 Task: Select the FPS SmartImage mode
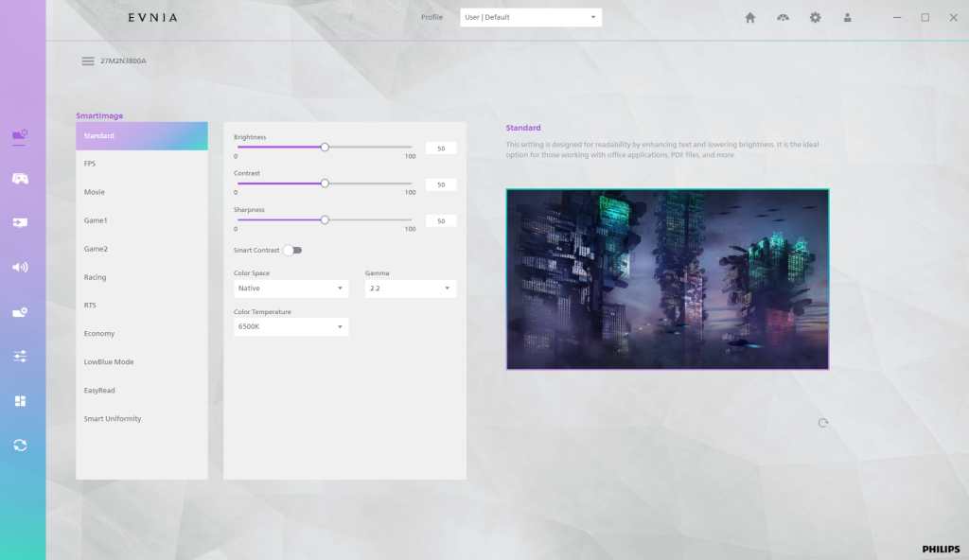90,164
